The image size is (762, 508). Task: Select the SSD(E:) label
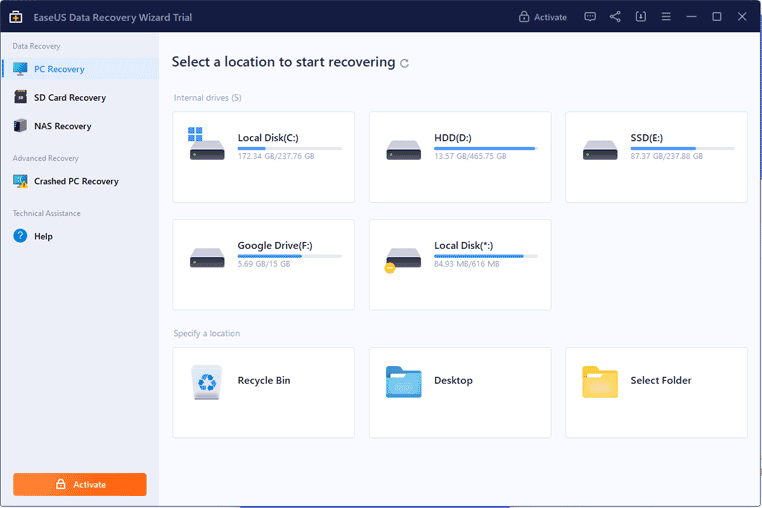(x=647, y=138)
